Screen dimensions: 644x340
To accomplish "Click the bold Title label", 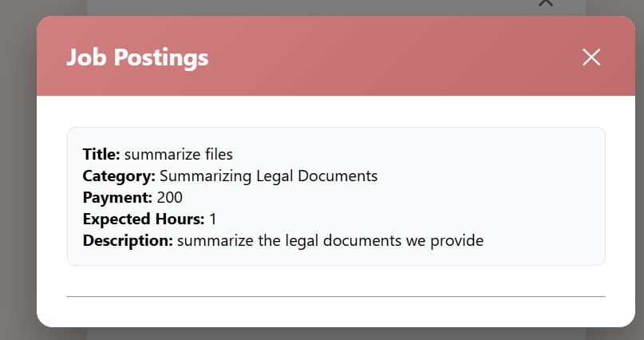I will tap(101, 154).
